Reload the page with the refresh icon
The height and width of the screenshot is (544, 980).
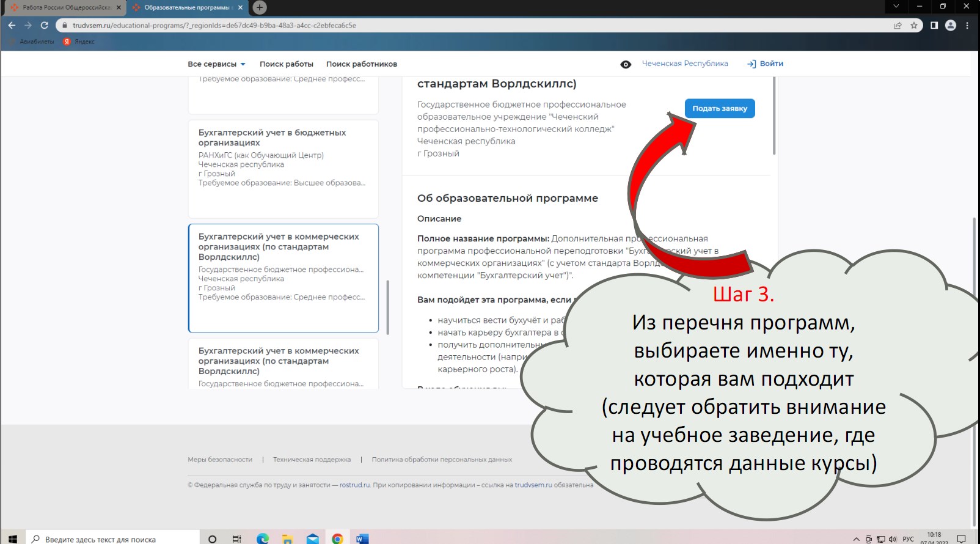pos(44,25)
